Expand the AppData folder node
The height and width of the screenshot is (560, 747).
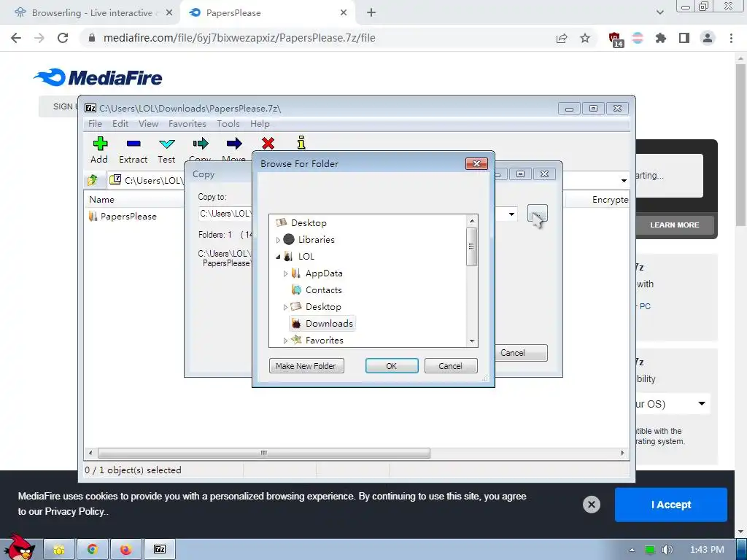pos(285,273)
